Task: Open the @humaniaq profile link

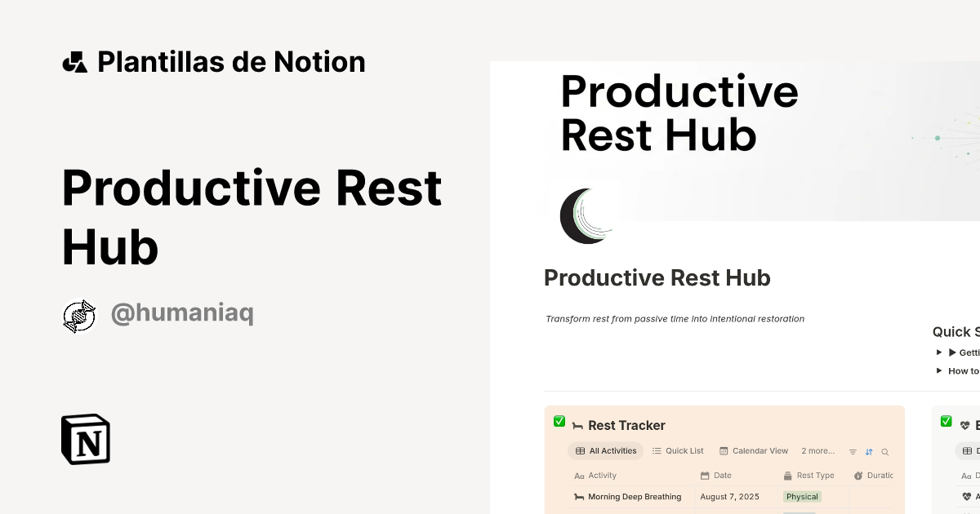Action: click(181, 312)
